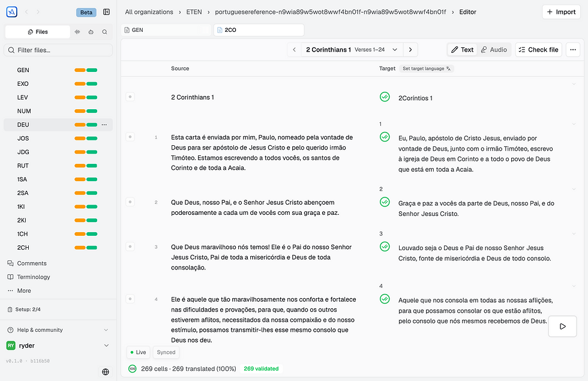The height and width of the screenshot is (381, 588).
Task: Select the Files sidebar tab
Action: click(x=37, y=32)
